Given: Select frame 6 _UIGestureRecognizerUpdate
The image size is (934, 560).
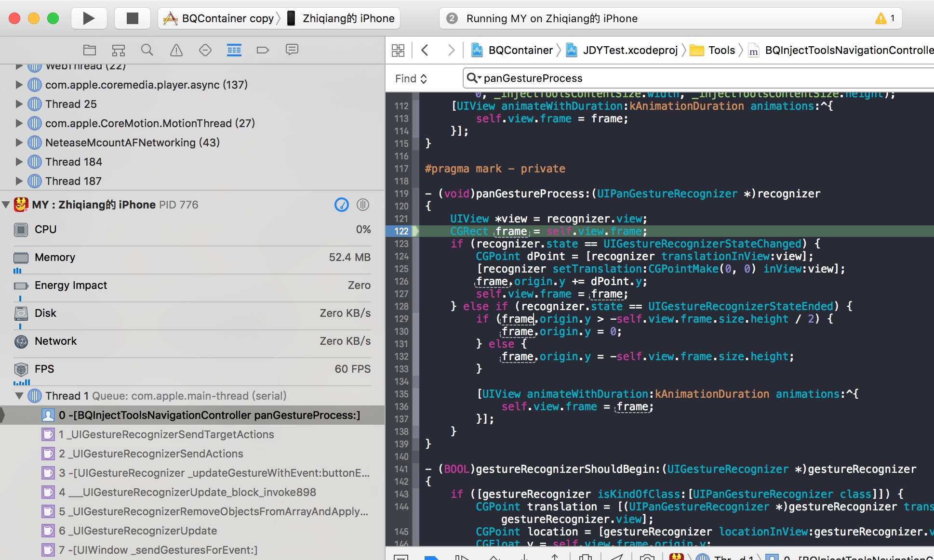Looking at the screenshot, I should pyautogui.click(x=192, y=531).
